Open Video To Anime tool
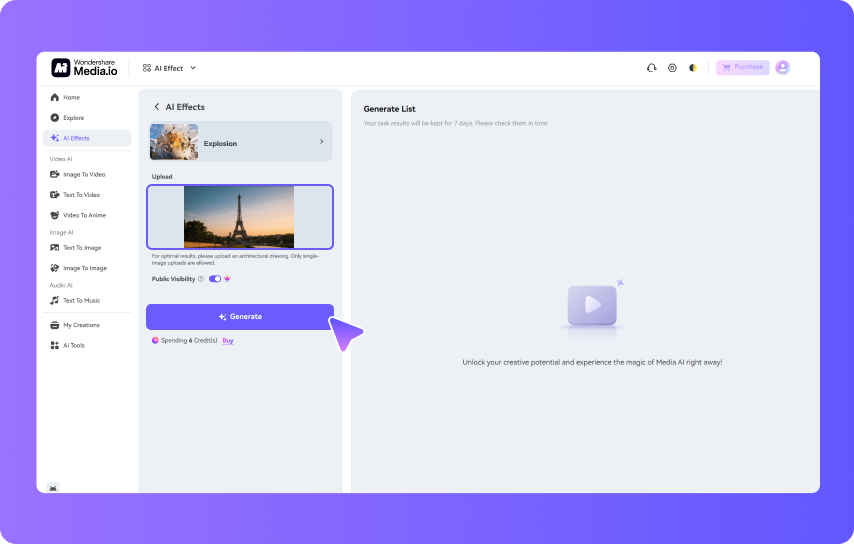Viewport: 854px width, 544px height. (x=78, y=215)
